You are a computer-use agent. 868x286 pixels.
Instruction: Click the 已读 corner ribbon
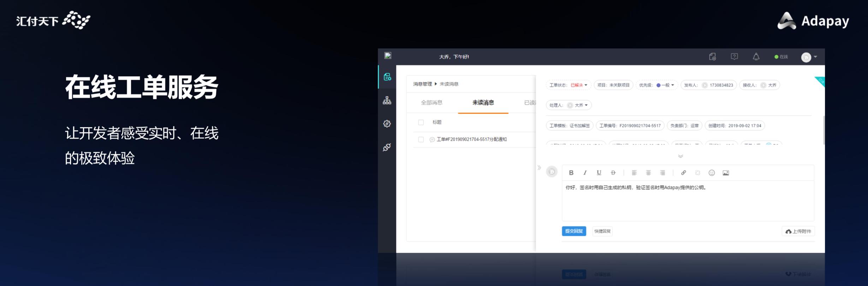[821, 81]
